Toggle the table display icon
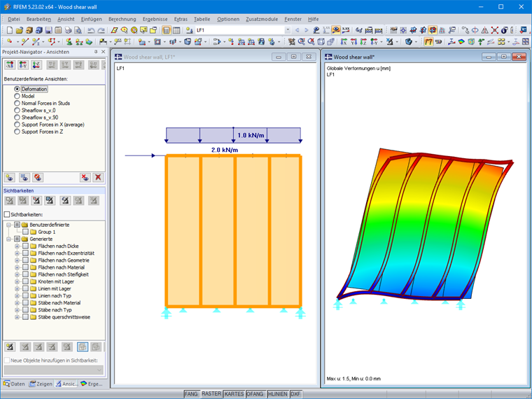The height and width of the screenshot is (399, 532). tap(176, 30)
